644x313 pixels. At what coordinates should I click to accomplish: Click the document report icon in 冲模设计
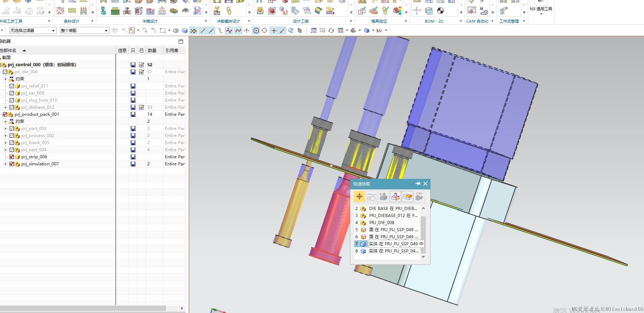197,11
